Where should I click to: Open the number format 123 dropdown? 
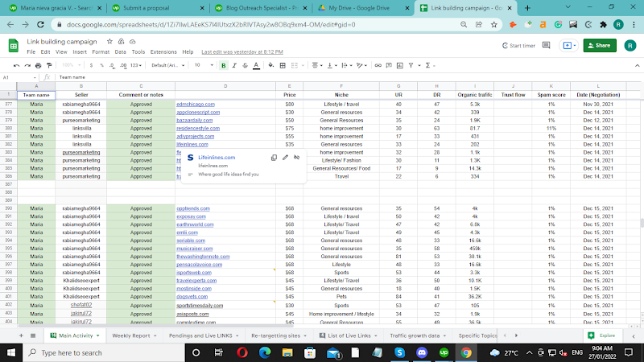[x=137, y=65]
